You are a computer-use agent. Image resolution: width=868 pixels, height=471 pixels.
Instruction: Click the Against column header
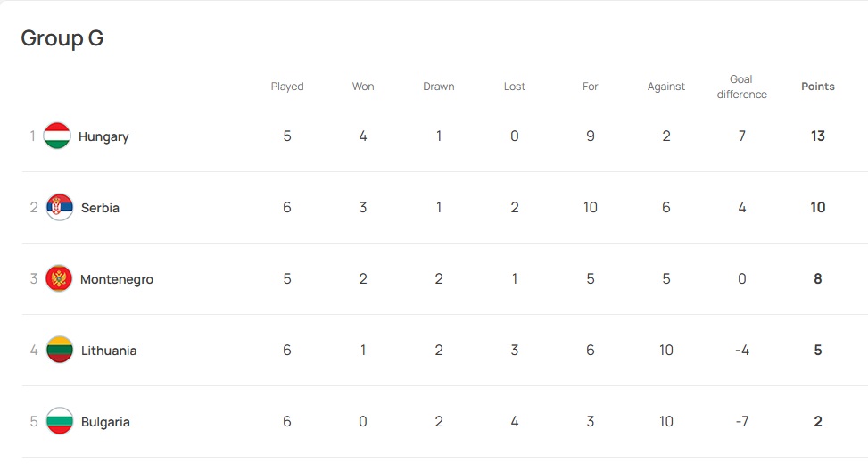(x=666, y=87)
